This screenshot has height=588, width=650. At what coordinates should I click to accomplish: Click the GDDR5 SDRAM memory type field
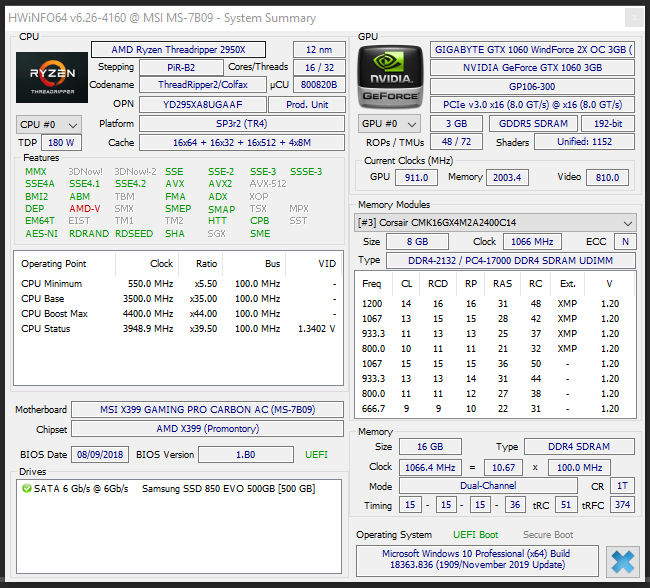click(533, 124)
